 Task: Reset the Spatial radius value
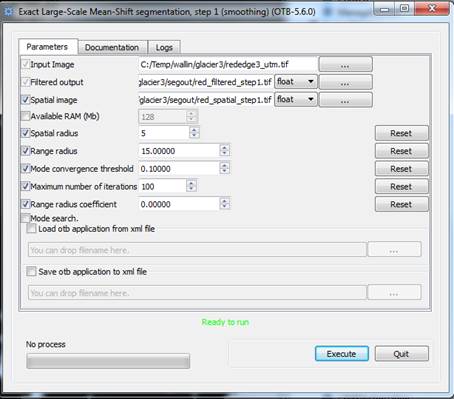tap(401, 133)
